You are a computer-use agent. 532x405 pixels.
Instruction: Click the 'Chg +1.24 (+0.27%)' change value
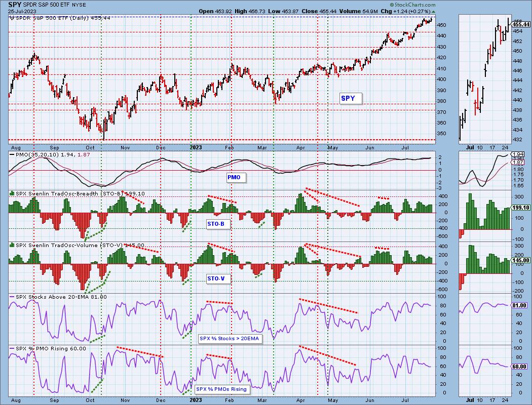405,11
